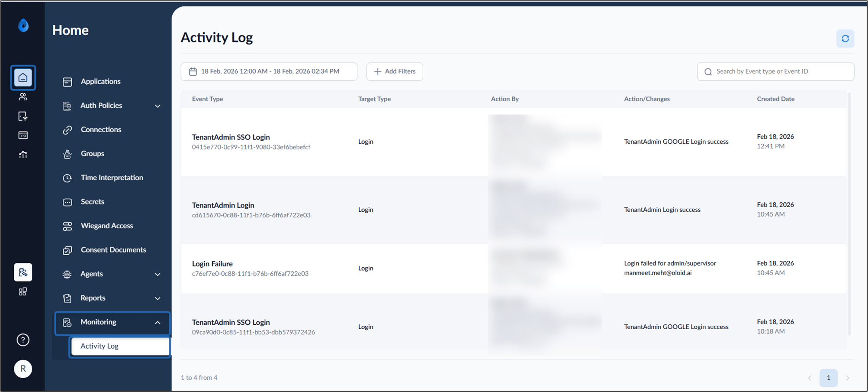
Task: Go to the next page arrow
Action: [848, 378]
